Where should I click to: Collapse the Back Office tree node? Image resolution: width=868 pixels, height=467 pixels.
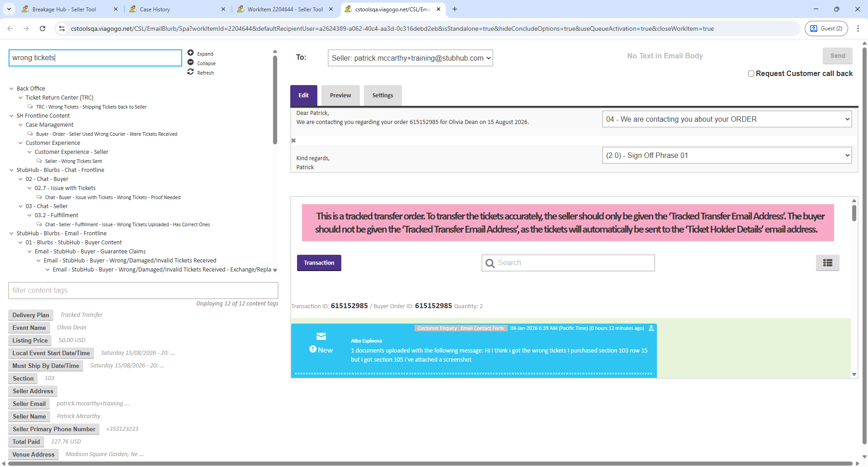(11, 89)
